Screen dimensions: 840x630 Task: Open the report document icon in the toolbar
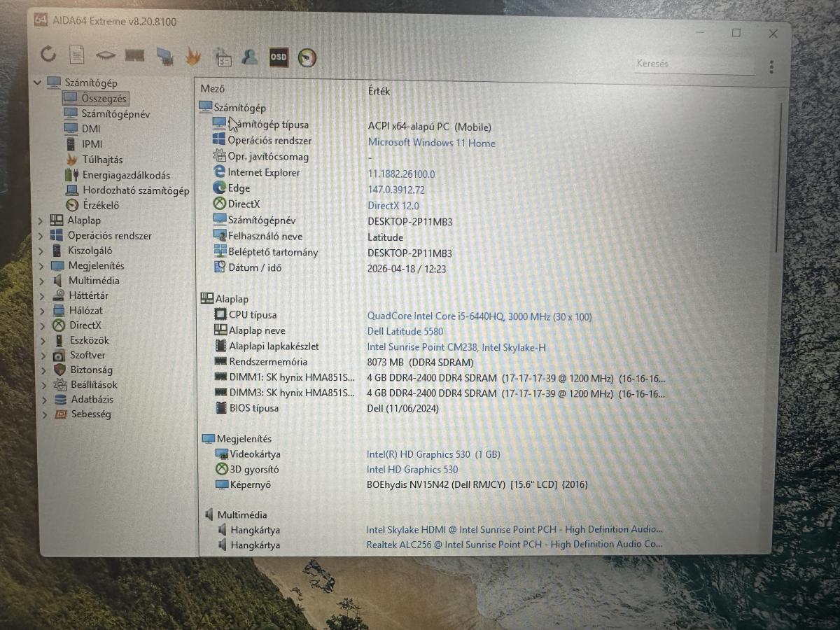[77, 54]
